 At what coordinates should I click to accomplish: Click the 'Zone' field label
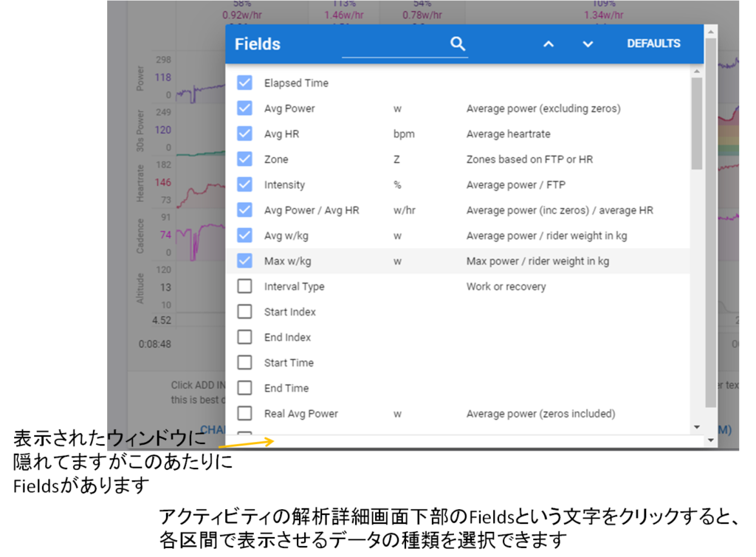276,159
